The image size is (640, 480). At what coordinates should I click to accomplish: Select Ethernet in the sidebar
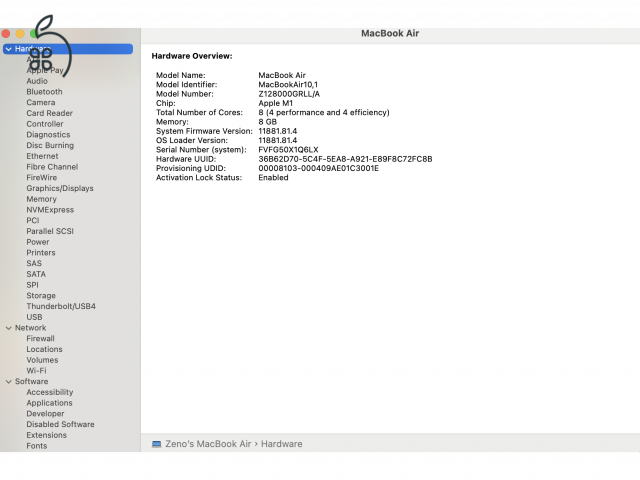click(x=42, y=156)
